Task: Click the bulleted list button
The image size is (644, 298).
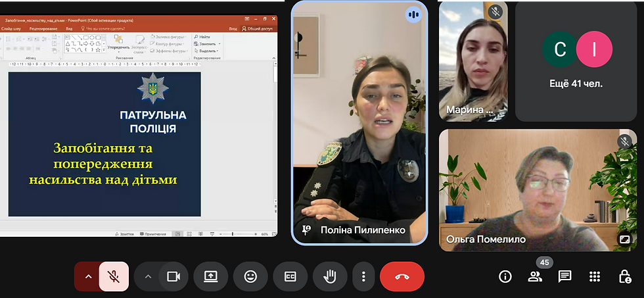Action: click(x=8, y=39)
